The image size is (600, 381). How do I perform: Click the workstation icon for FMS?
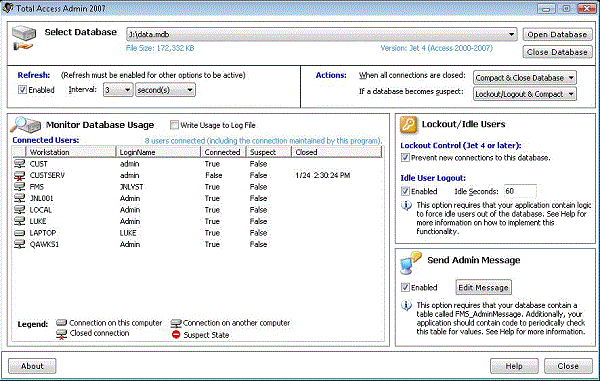20,187
